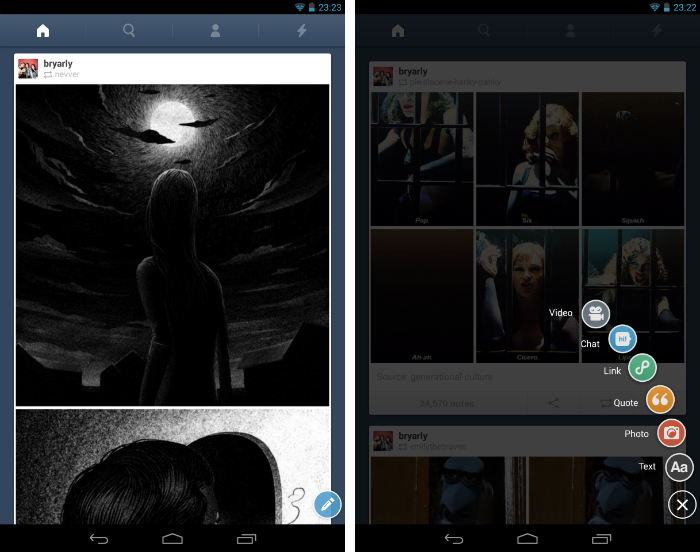This screenshot has height=552, width=700.
Task: Tap back button in left screen navigation bar
Action: (99, 539)
